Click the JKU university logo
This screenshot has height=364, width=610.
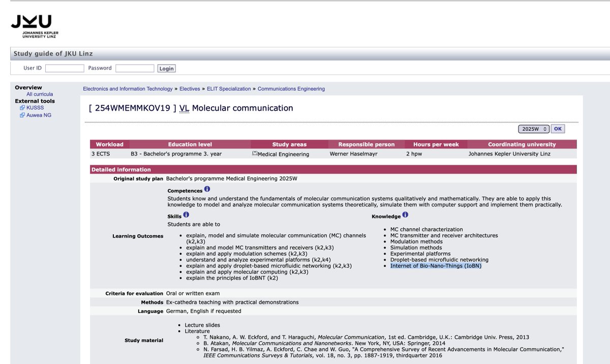click(x=35, y=26)
